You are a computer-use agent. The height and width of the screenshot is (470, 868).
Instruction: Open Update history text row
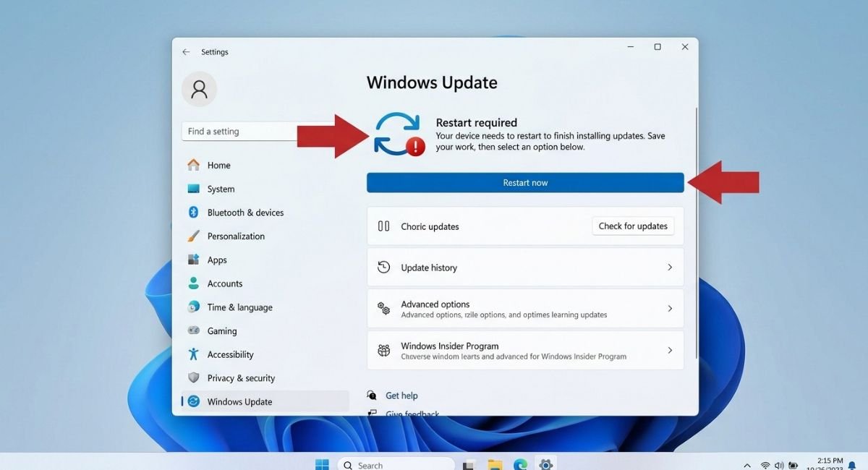[x=525, y=268]
